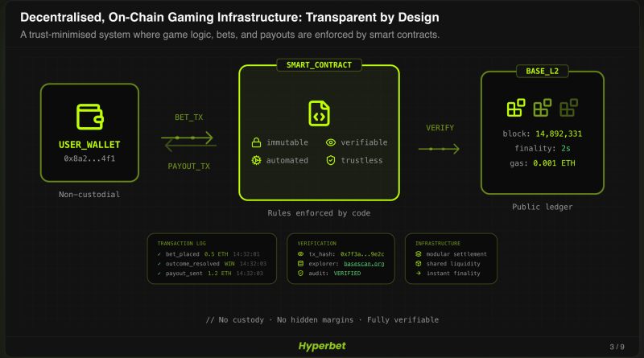The image size is (644, 358).
Task: Select the BASE_L2 header label
Action: pyautogui.click(x=541, y=72)
